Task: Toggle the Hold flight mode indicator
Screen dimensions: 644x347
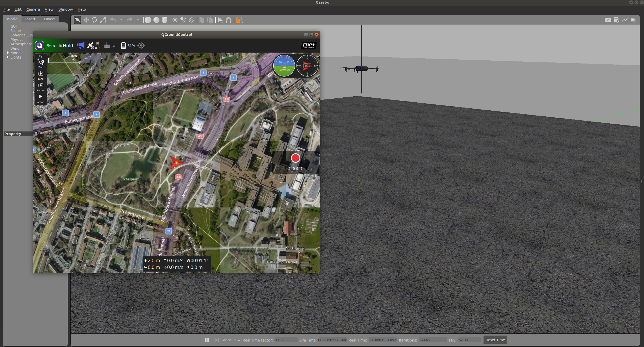Action: [x=66, y=46]
